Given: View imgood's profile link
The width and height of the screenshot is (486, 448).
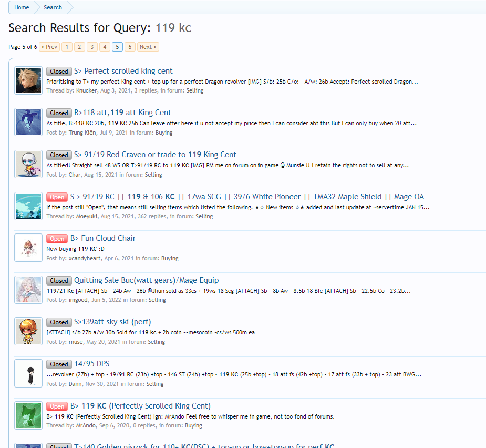Looking at the screenshot, I should point(78,300).
